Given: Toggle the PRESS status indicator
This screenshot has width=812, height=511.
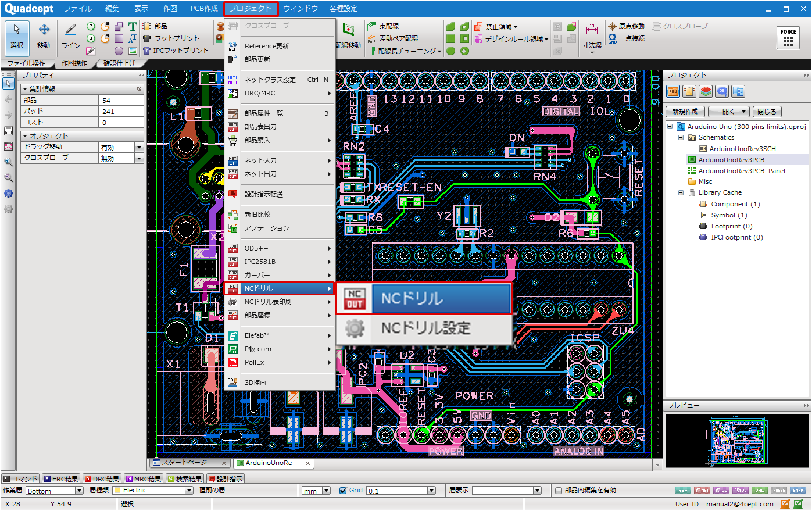Looking at the screenshot, I should coord(779,491).
